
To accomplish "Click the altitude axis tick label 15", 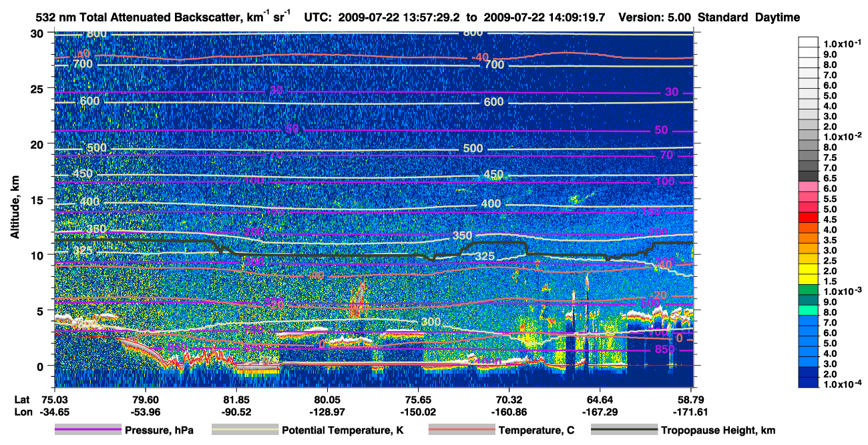I will click(x=39, y=199).
